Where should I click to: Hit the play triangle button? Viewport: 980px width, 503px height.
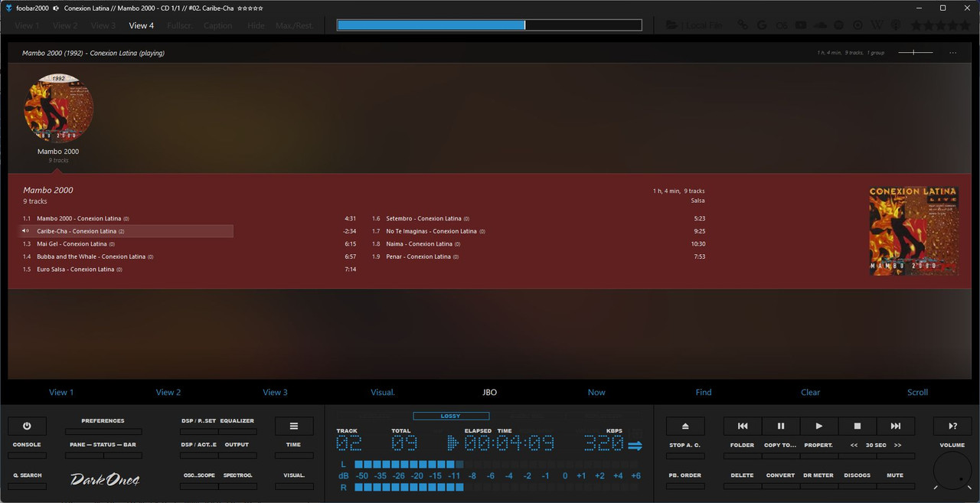[819, 426]
